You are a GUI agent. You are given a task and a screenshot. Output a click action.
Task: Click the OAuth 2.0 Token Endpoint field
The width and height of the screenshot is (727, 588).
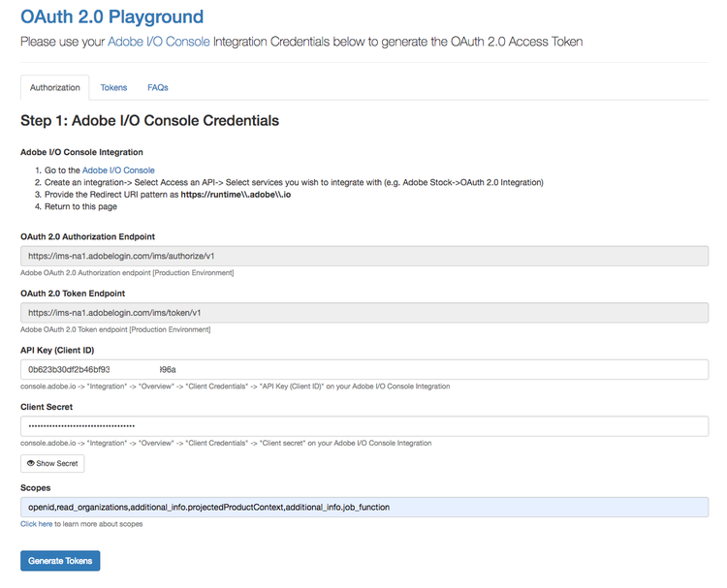[364, 313]
